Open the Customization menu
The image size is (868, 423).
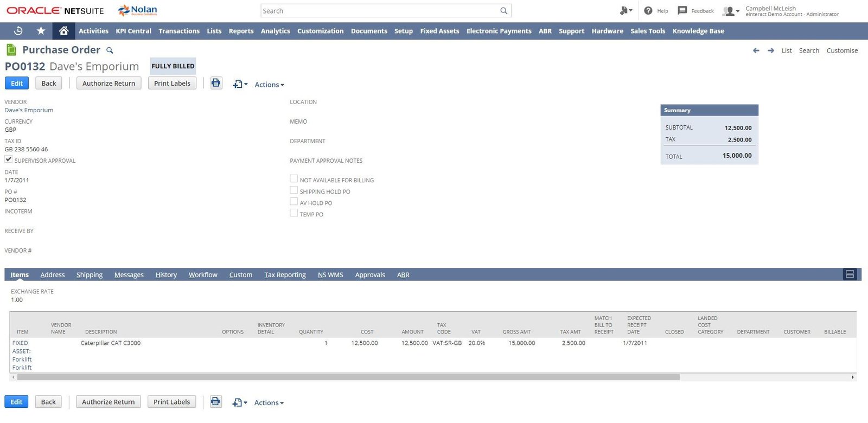(x=321, y=31)
